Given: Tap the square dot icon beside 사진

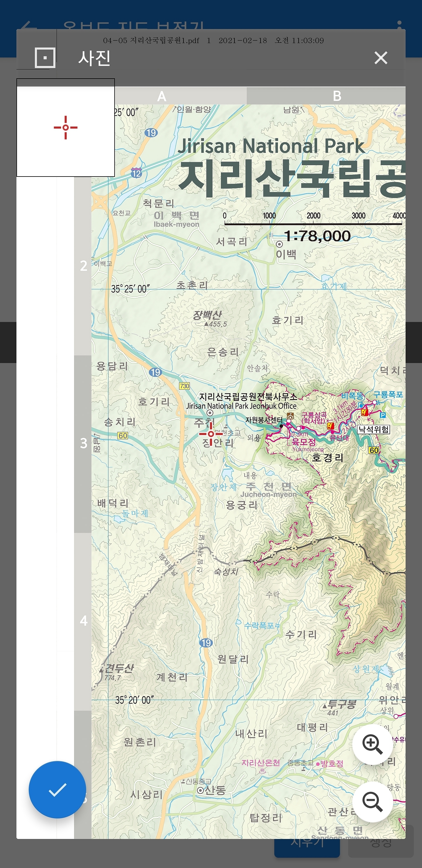Looking at the screenshot, I should pyautogui.click(x=45, y=57).
